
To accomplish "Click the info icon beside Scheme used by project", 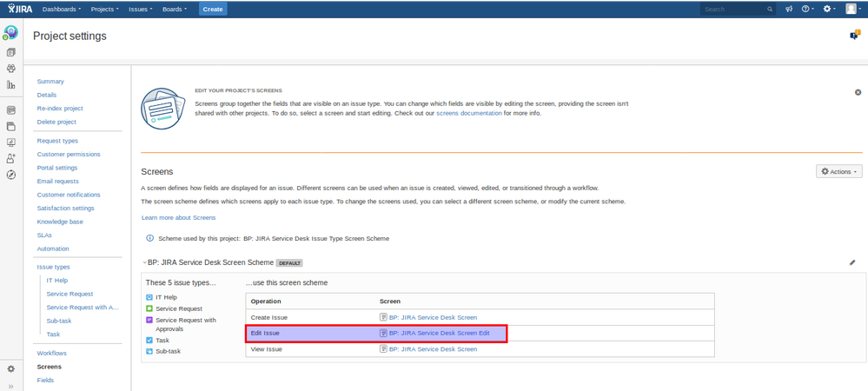I will [149, 238].
